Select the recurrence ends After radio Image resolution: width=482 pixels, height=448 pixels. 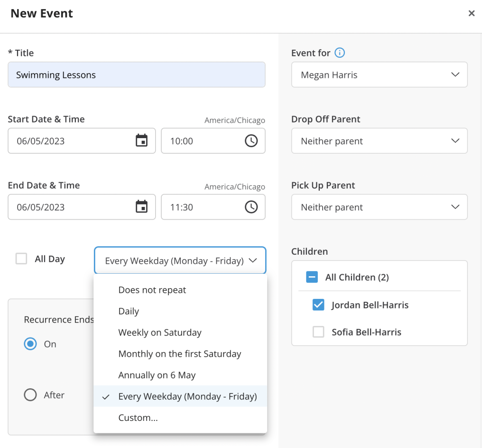[x=31, y=395]
